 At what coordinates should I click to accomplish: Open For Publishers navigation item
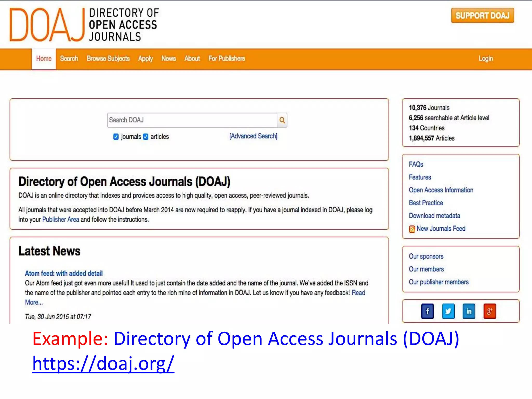227,59
